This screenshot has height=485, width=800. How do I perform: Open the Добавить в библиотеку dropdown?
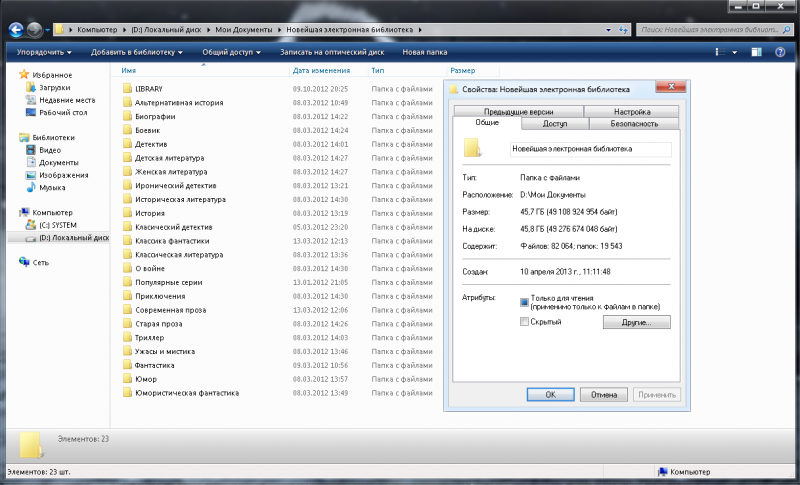[x=137, y=52]
